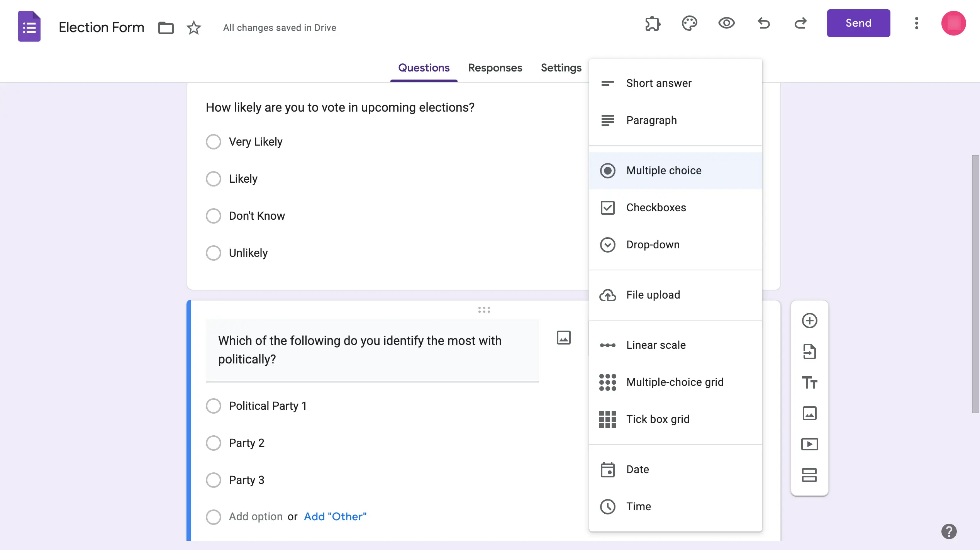Select the Don't Know radio button
Screen dimensions: 980x550
[x=214, y=216]
